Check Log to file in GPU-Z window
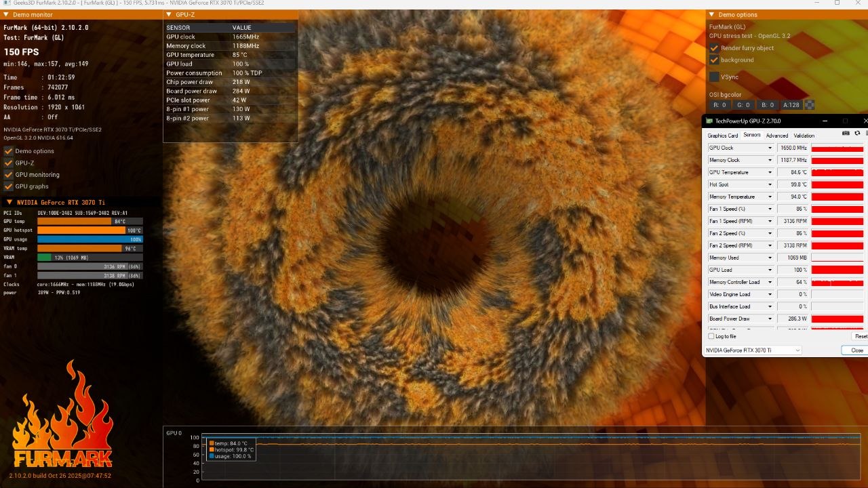The width and height of the screenshot is (868, 488). coord(711,336)
